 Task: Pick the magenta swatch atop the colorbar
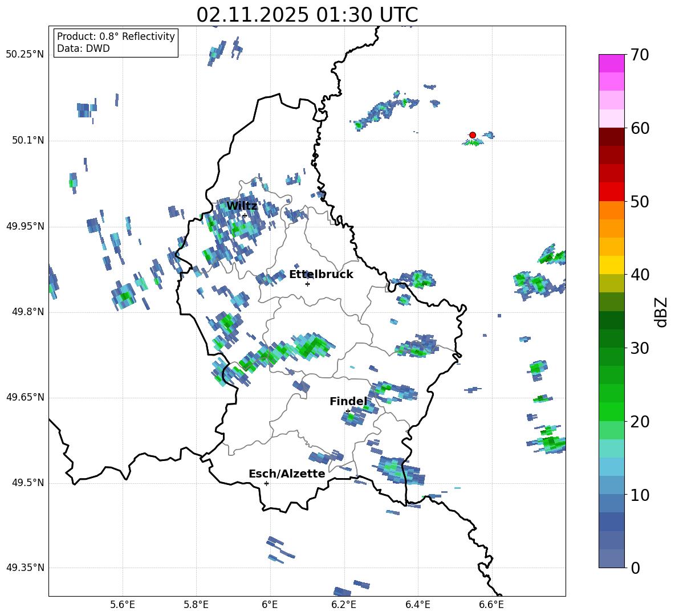point(612,63)
